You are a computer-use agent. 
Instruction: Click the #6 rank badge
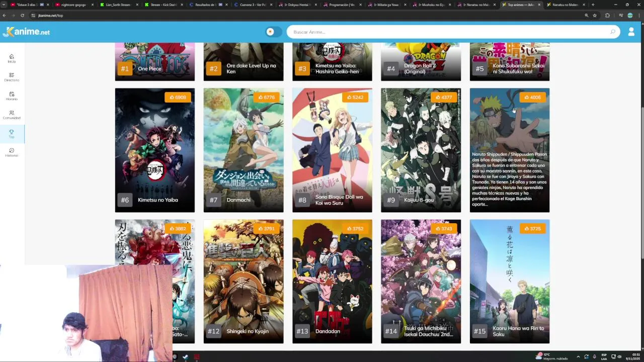click(125, 200)
